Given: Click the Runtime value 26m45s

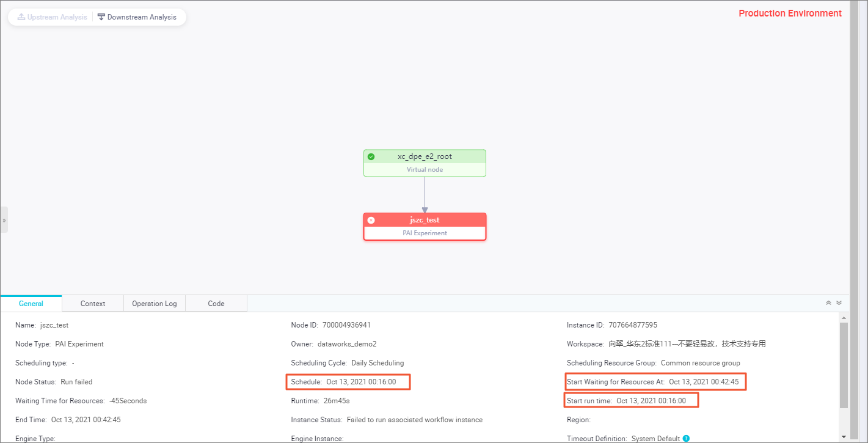Looking at the screenshot, I should (x=337, y=401).
